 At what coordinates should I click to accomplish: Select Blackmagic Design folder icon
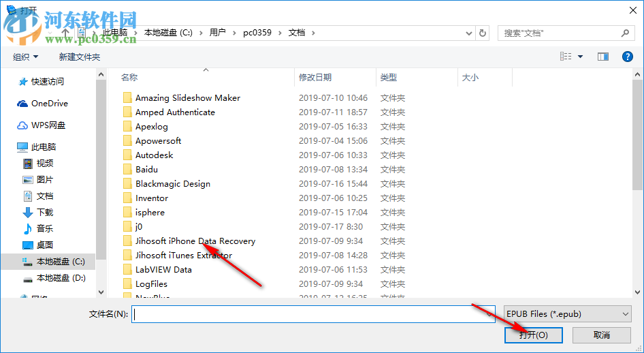[128, 184]
